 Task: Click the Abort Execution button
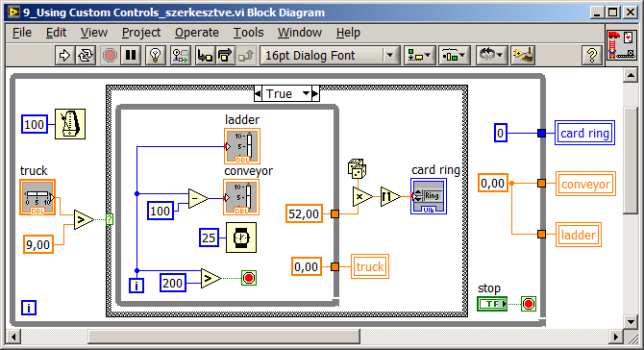pyautogui.click(x=110, y=55)
